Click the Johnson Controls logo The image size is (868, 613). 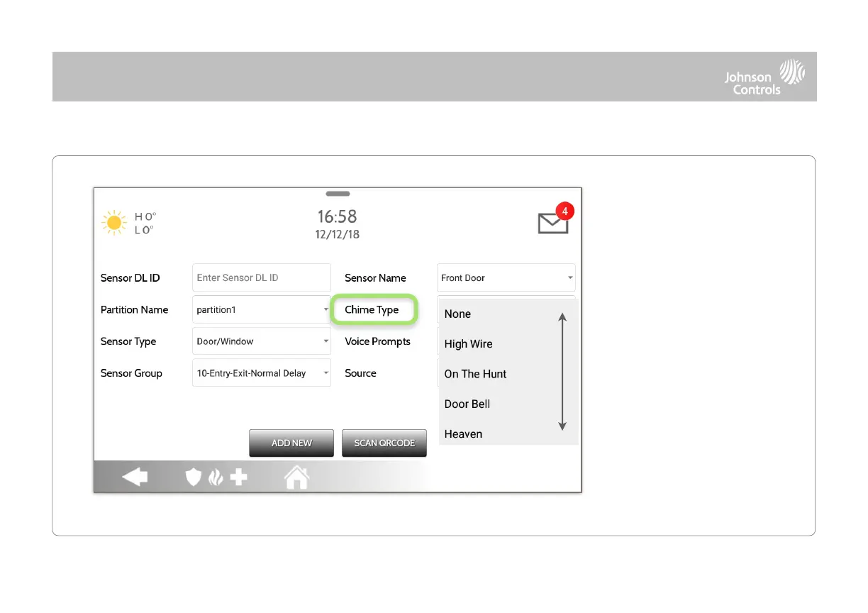coord(764,77)
